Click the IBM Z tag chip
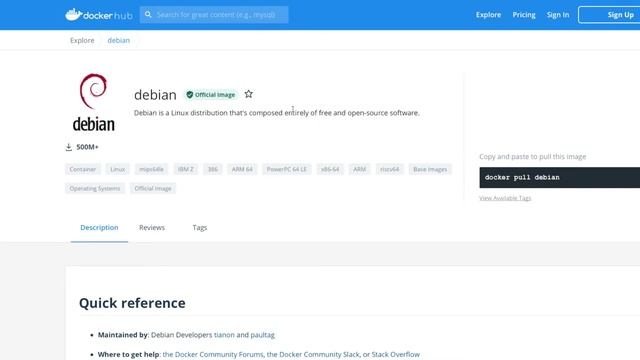 (186, 169)
